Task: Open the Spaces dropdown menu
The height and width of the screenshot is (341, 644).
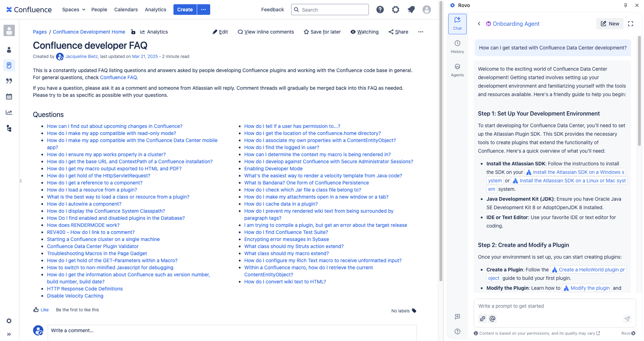Action: tap(73, 10)
